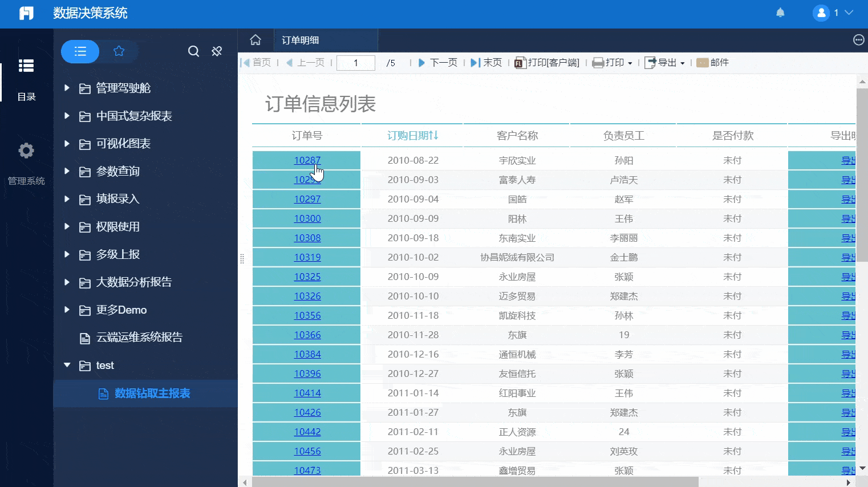Sort by the order date column header
This screenshot has width=868, height=487.
412,136
